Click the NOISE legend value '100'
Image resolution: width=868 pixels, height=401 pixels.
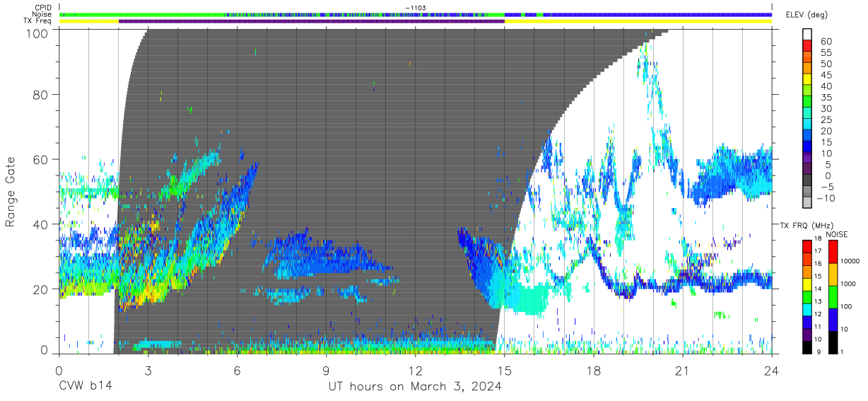[846, 307]
